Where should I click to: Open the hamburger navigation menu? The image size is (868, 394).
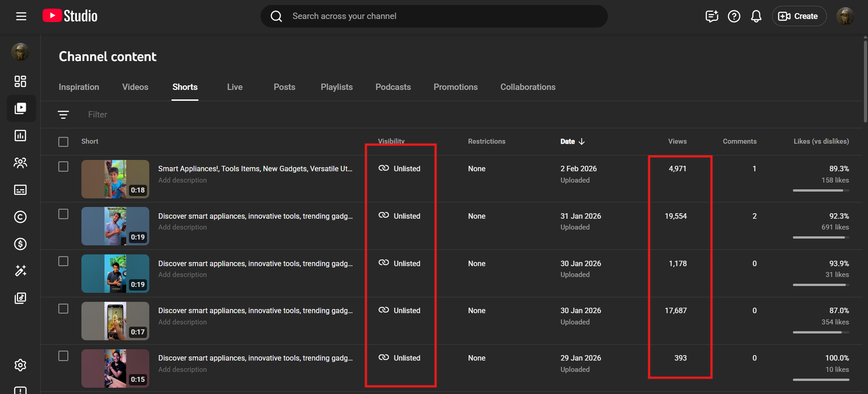[x=21, y=16]
